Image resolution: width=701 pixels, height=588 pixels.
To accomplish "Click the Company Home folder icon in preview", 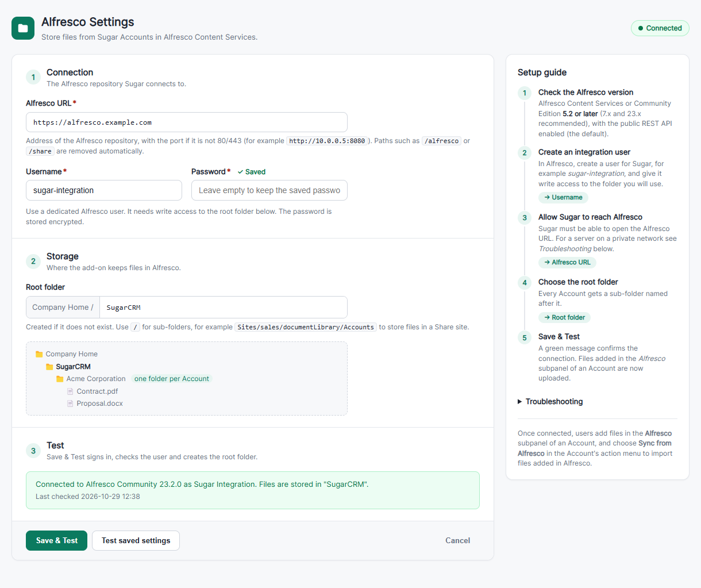I will 39,354.
